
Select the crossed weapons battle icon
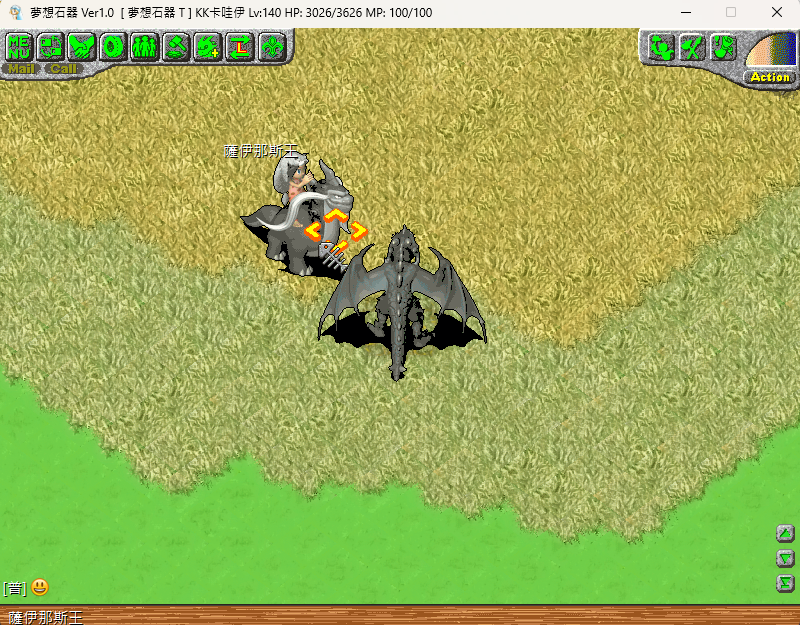pyautogui.click(x=692, y=47)
